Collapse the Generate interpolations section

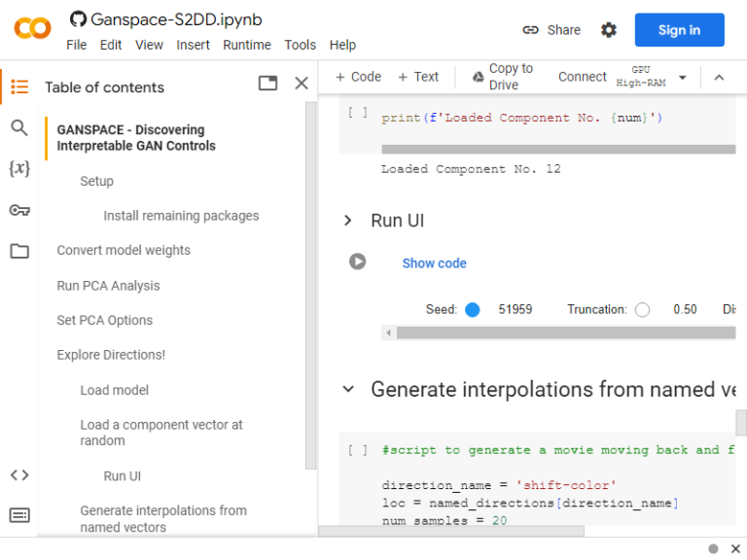(x=348, y=389)
